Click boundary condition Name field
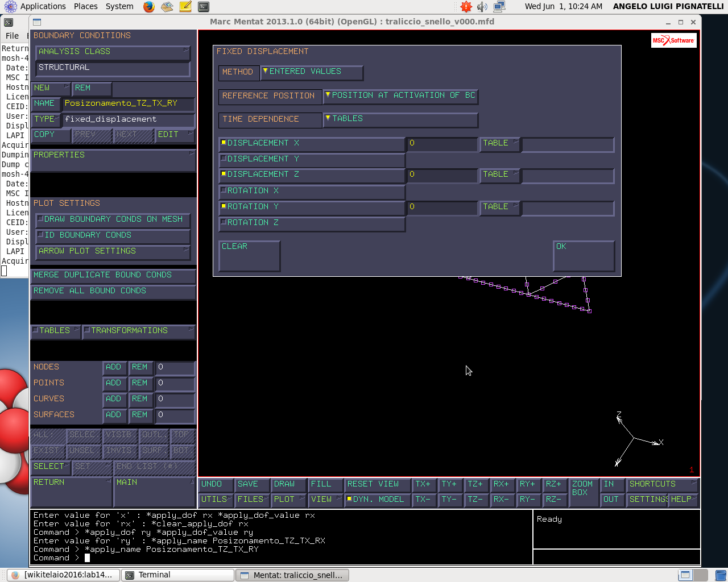The height and width of the screenshot is (582, 728). (128, 104)
